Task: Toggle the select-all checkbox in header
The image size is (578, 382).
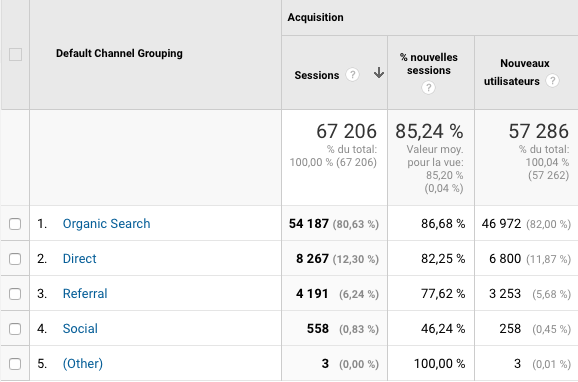Action: tap(15, 55)
